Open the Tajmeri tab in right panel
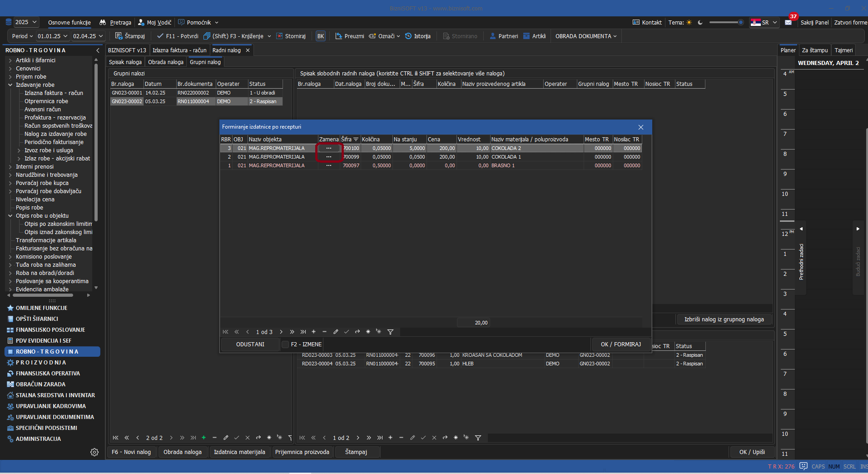 pyautogui.click(x=843, y=50)
